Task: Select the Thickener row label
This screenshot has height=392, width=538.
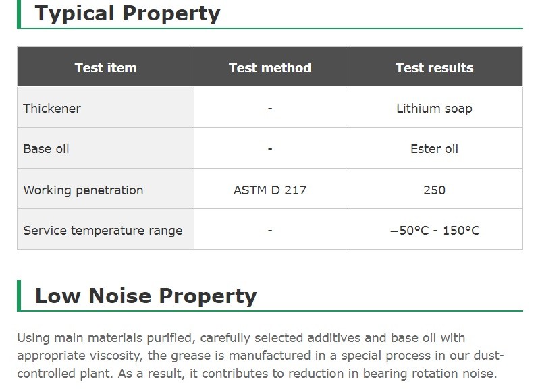Action: (x=52, y=108)
